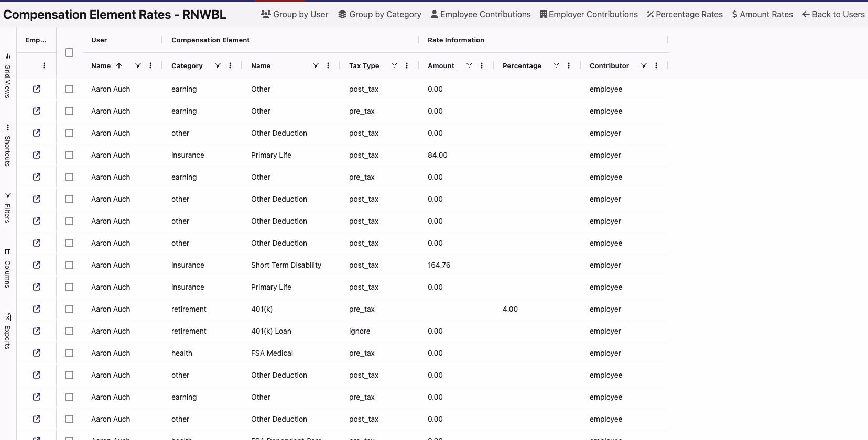Open column menu for Tax Type column
The height and width of the screenshot is (440, 868).
coord(407,65)
